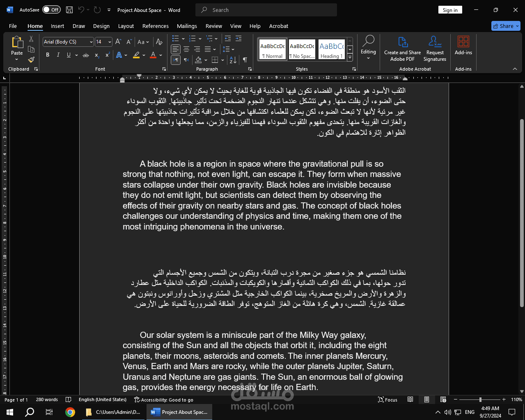Apply yellow text highlight color
Image resolution: width=525 pixels, height=420 pixels.
137,55
